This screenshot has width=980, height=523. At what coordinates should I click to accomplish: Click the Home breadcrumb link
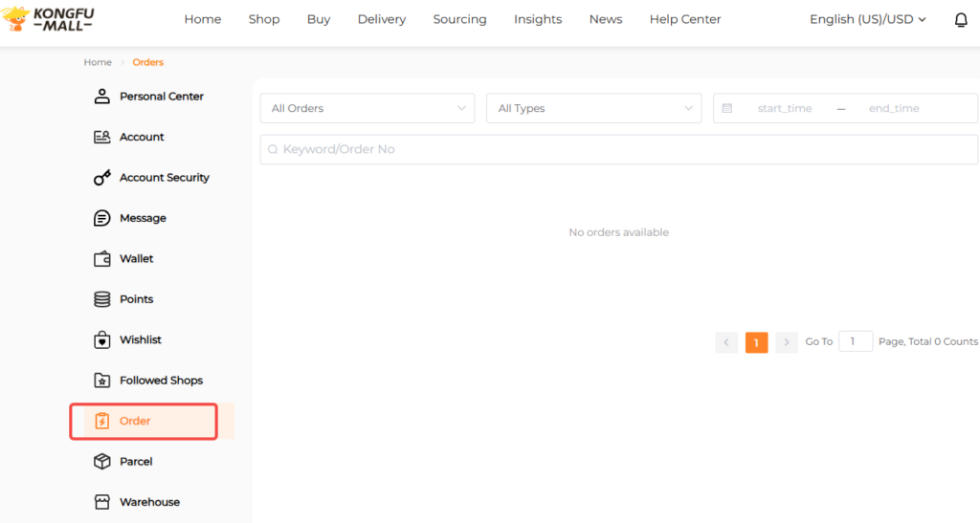pyautogui.click(x=98, y=62)
